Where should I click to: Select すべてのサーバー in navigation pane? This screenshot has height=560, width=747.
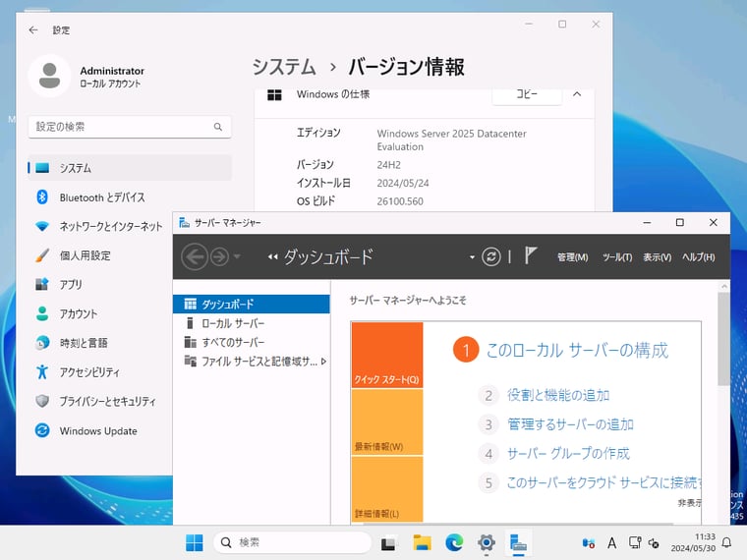251,342
